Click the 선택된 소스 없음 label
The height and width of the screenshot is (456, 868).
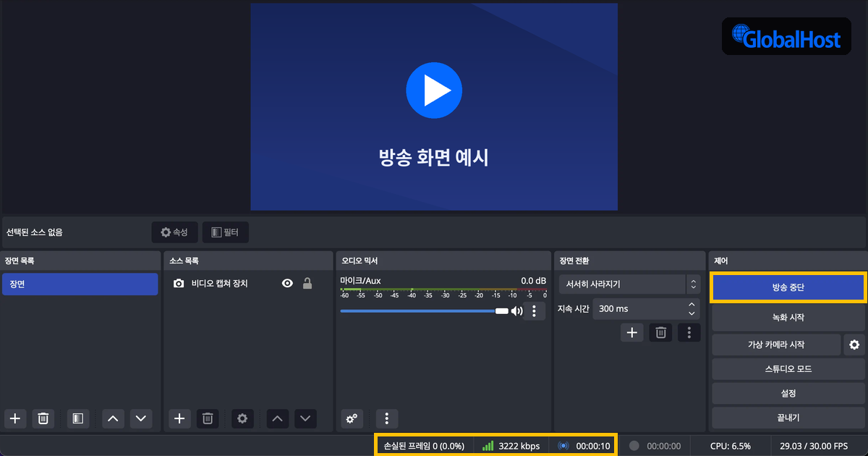(34, 232)
